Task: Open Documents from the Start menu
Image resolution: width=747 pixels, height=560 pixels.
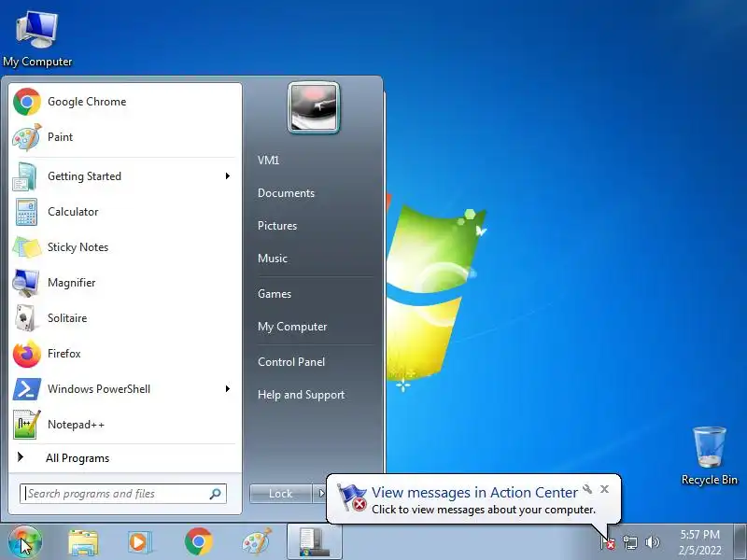Action: coord(286,193)
